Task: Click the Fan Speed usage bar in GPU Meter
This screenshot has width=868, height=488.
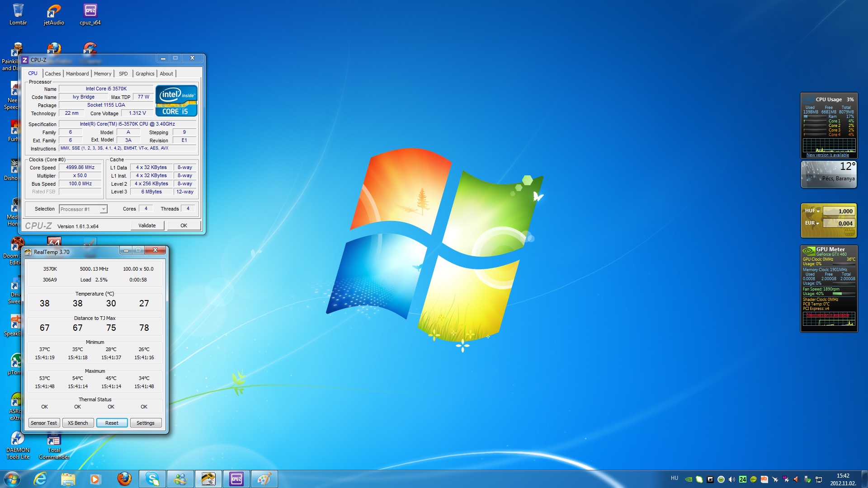Action: point(843,294)
